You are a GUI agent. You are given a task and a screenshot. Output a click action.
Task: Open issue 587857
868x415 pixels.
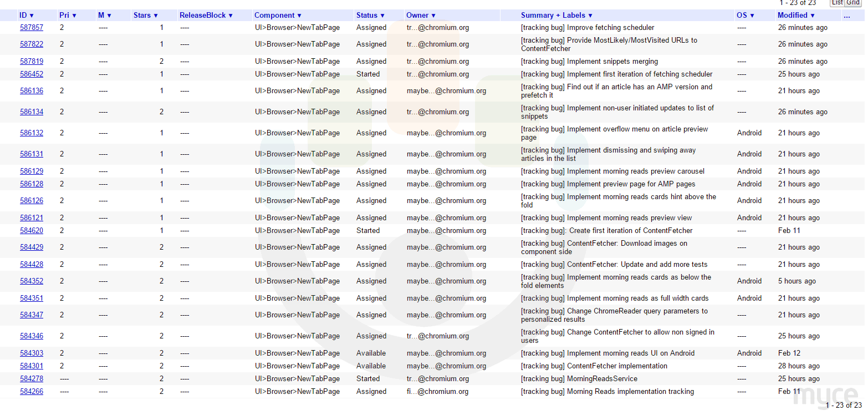[32, 28]
